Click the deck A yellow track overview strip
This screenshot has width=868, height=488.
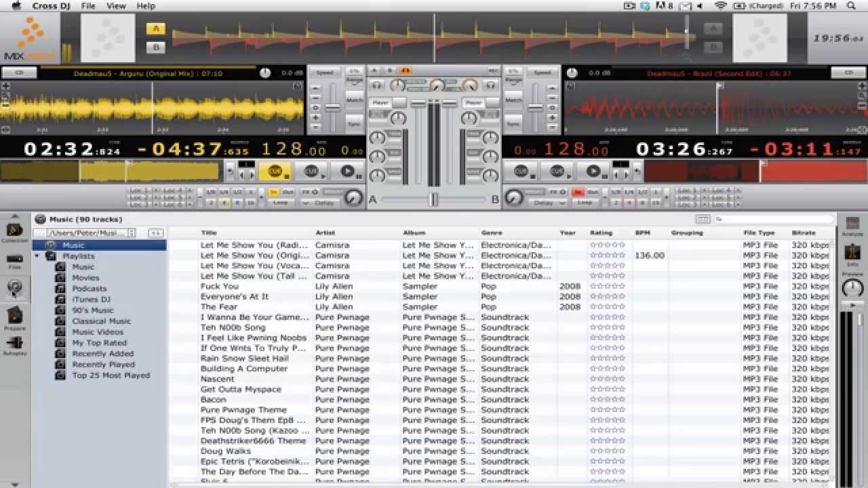pyautogui.click(x=111, y=171)
